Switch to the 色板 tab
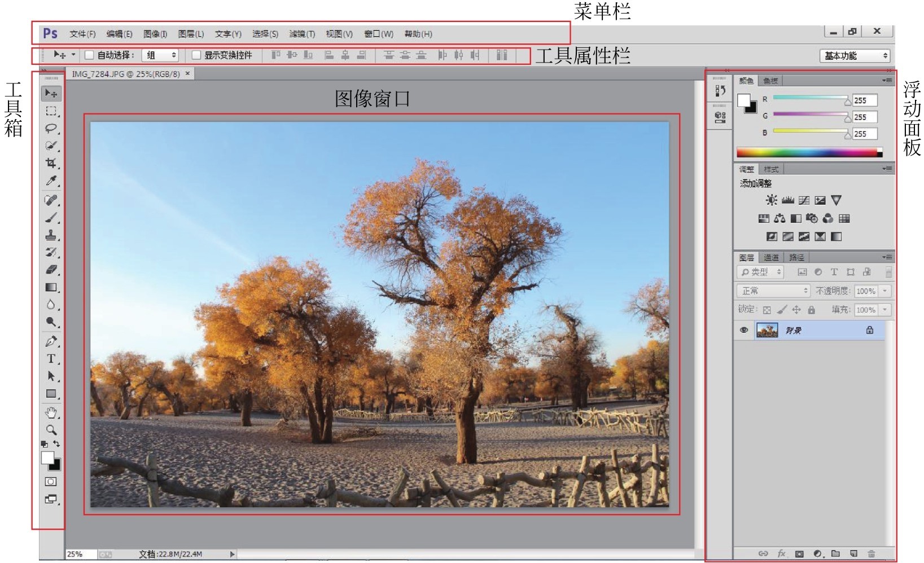 coord(770,81)
